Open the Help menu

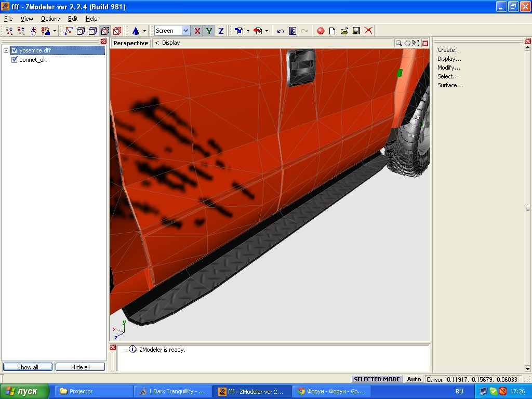[91, 19]
